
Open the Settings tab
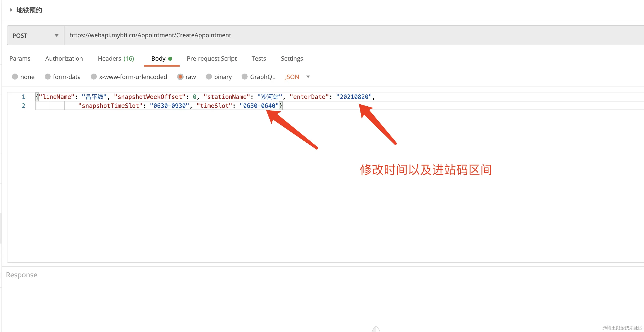pyautogui.click(x=292, y=59)
